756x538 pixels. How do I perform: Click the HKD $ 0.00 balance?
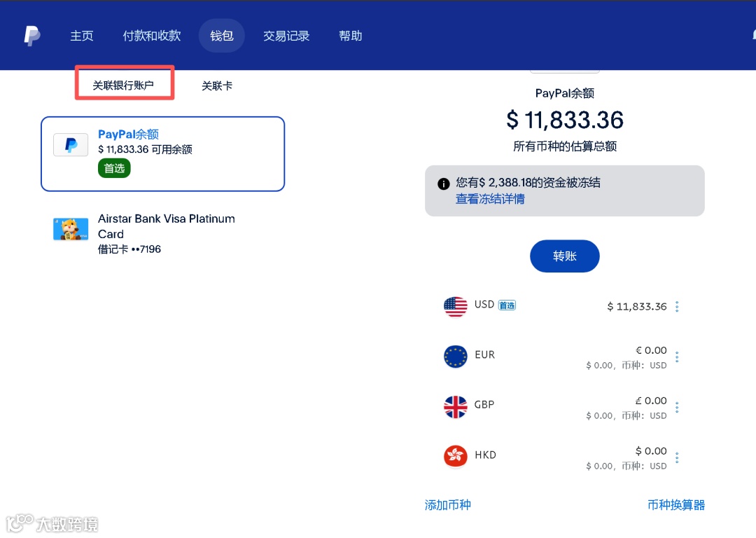[651, 450]
